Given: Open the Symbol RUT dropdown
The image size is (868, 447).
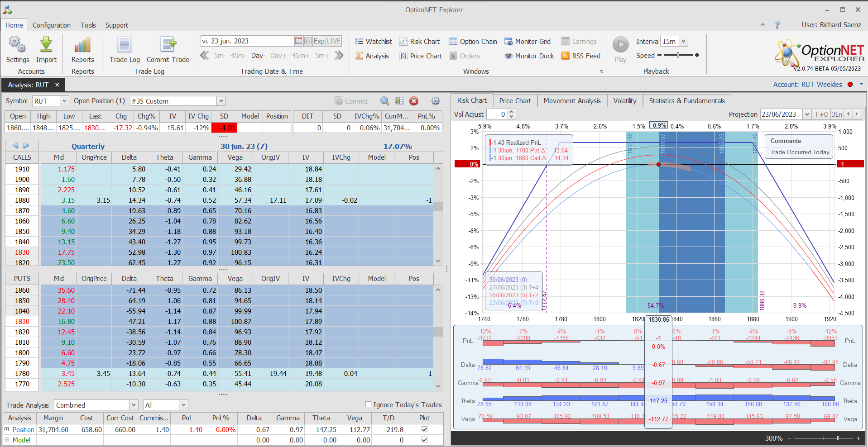Looking at the screenshot, I should [x=64, y=101].
